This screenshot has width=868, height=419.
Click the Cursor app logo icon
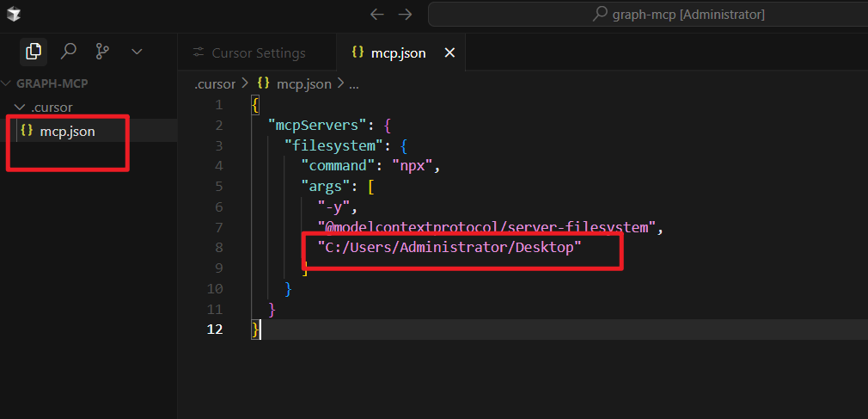(14, 15)
